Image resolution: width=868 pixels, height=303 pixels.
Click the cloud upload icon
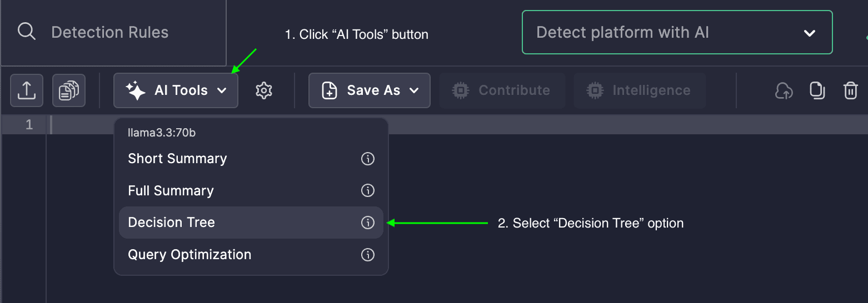point(784,90)
